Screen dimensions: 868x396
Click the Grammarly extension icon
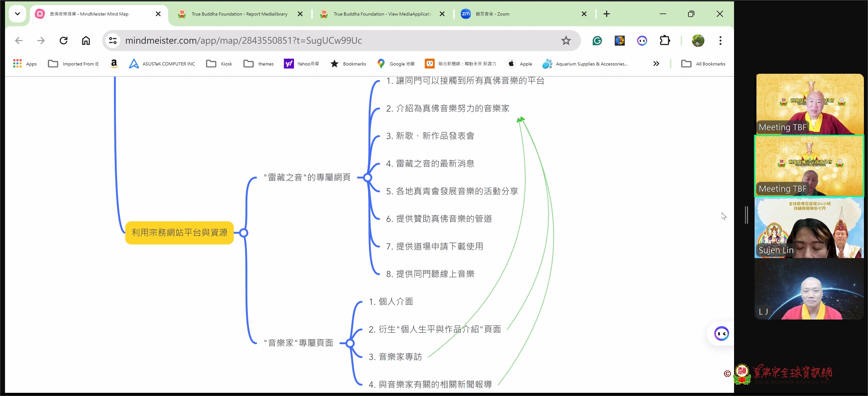tap(597, 41)
